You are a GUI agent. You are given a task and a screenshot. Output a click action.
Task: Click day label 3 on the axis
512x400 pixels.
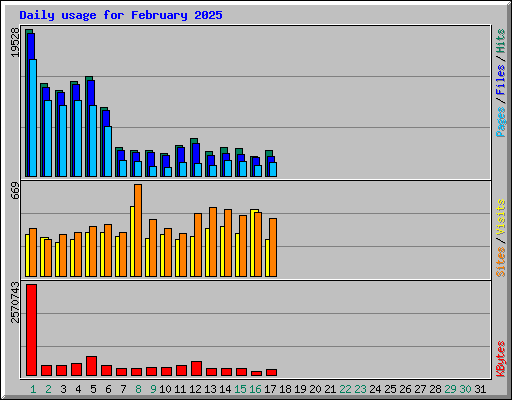coord(63,389)
